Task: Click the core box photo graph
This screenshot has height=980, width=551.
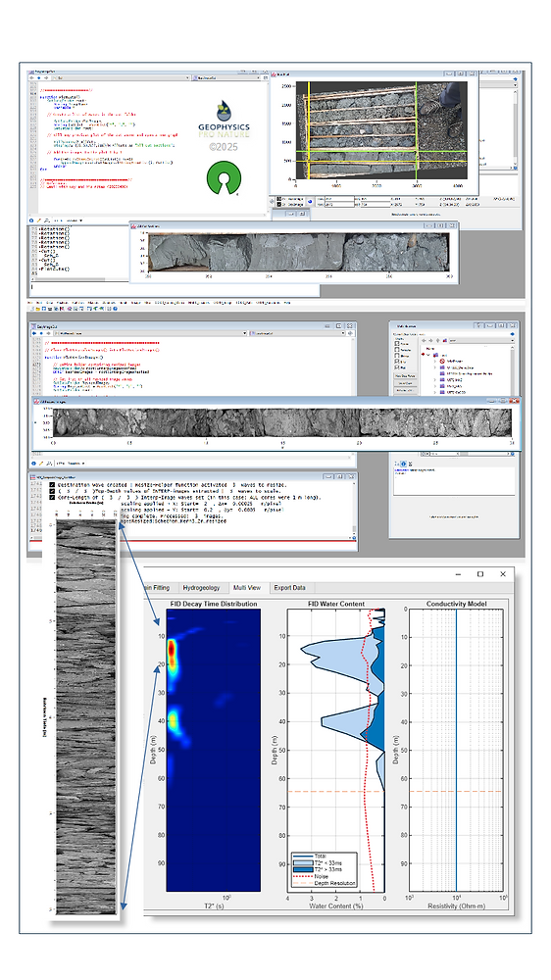Action: (x=381, y=130)
